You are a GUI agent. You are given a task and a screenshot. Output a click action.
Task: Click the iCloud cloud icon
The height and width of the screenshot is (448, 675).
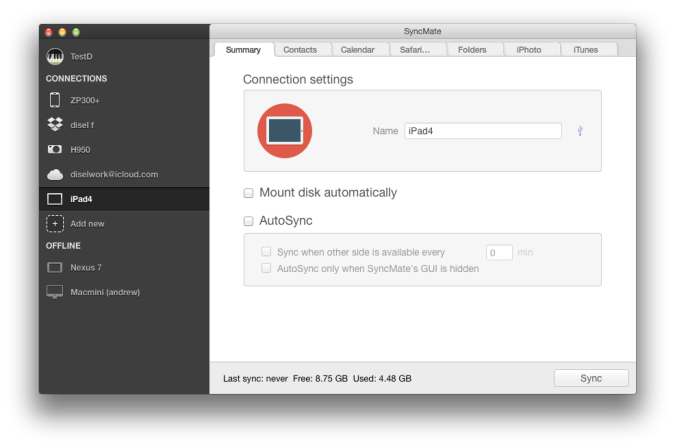tap(55, 174)
